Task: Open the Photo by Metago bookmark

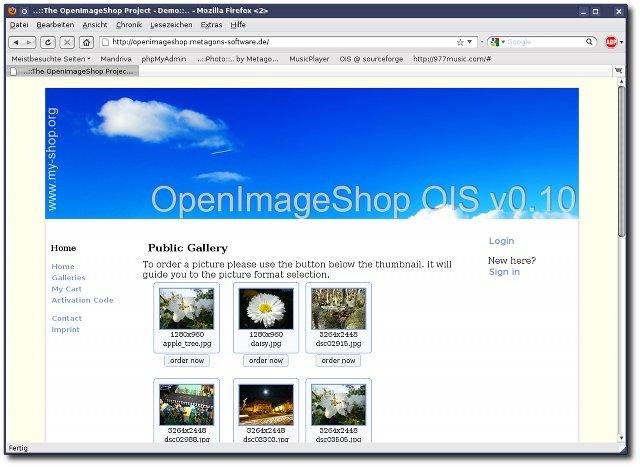Action: pyautogui.click(x=238, y=59)
